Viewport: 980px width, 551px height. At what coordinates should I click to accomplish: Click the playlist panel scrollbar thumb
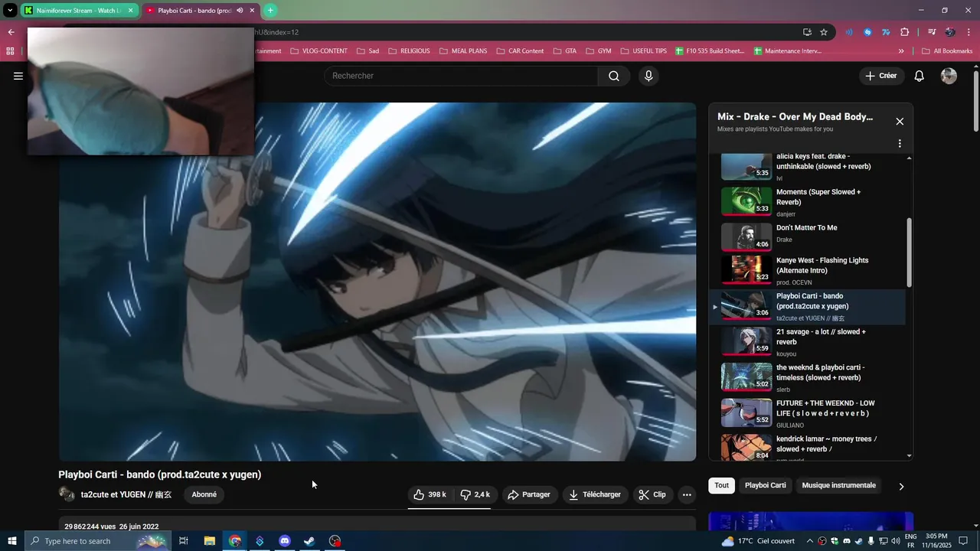coord(910,253)
